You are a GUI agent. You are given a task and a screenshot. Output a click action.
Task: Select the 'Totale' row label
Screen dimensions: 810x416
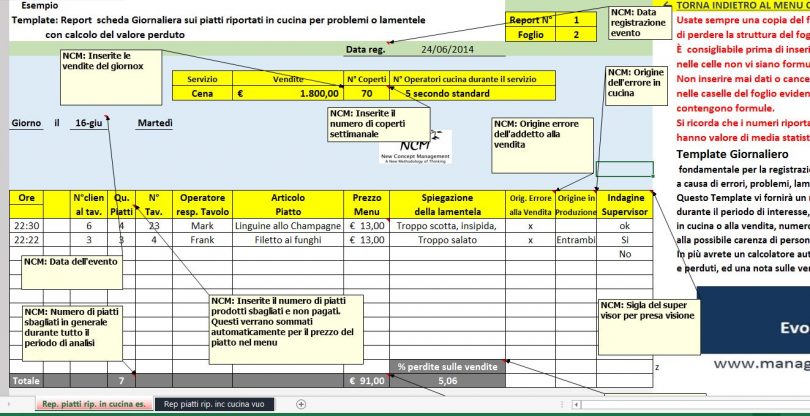click(x=26, y=380)
